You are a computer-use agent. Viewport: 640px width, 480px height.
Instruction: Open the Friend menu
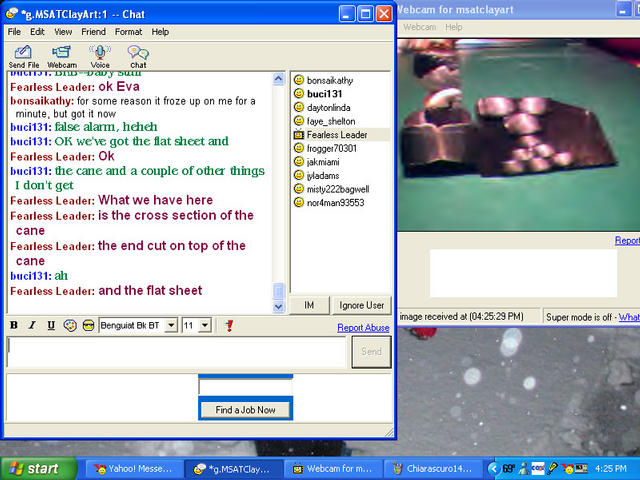[93, 32]
